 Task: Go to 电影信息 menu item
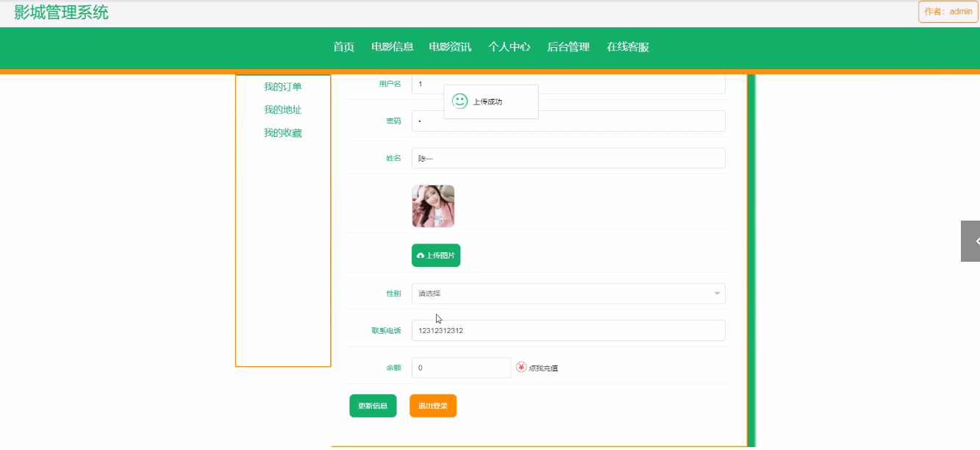point(392,47)
